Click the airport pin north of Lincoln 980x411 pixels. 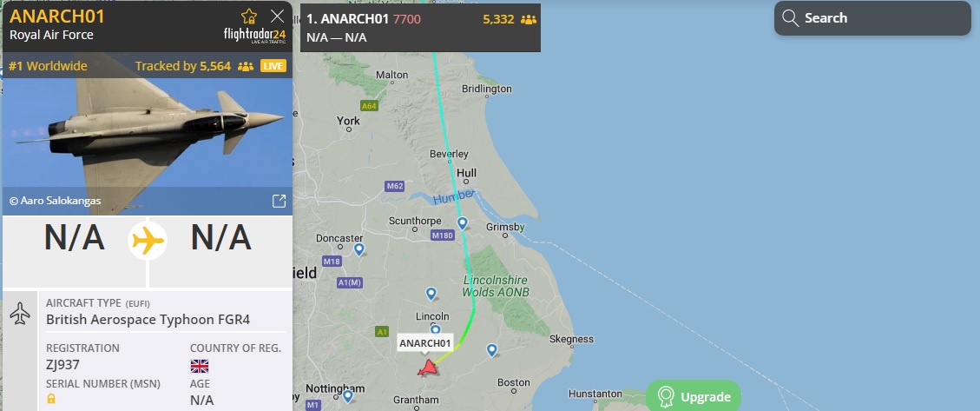click(431, 294)
